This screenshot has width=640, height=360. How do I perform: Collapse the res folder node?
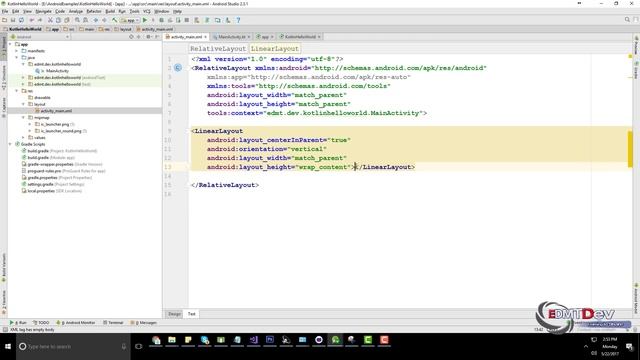pos(17,91)
